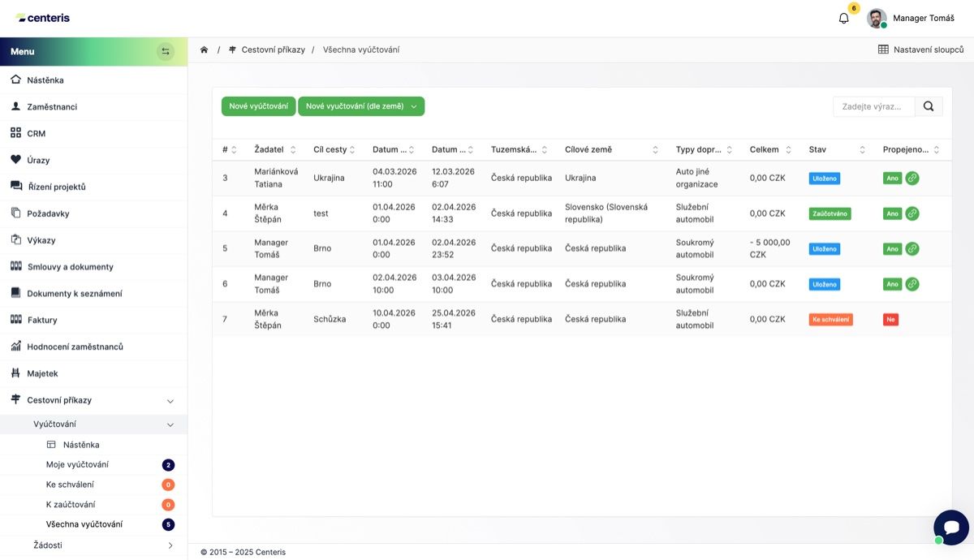The image size is (974, 560).
Task: Click Slovensko (Slovenská republika) cell
Action: click(606, 213)
